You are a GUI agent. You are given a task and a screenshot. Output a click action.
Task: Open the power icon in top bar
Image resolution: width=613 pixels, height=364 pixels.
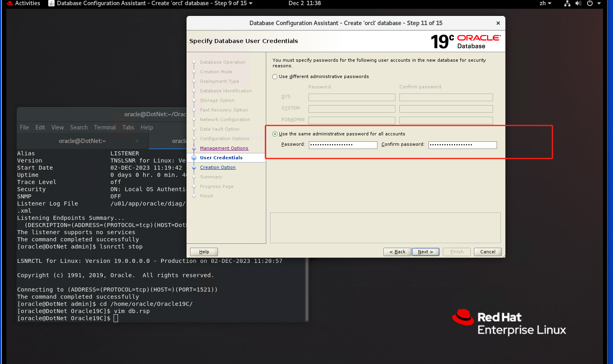pos(590,3)
